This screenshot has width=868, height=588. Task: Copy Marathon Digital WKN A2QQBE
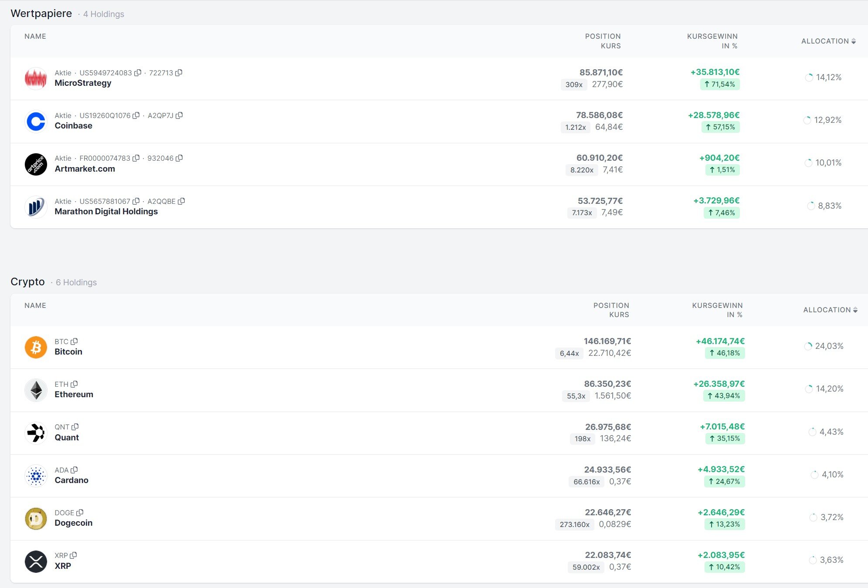pyautogui.click(x=181, y=201)
